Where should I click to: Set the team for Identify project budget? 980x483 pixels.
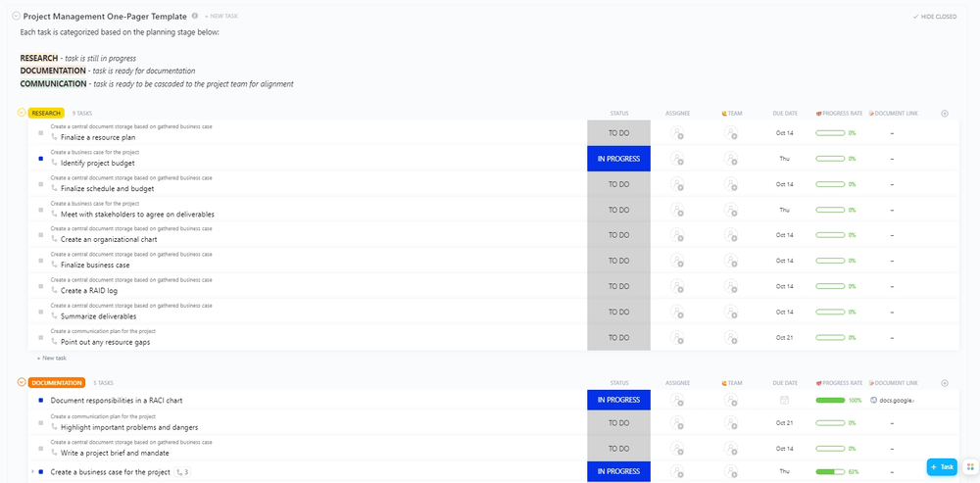tap(731, 159)
